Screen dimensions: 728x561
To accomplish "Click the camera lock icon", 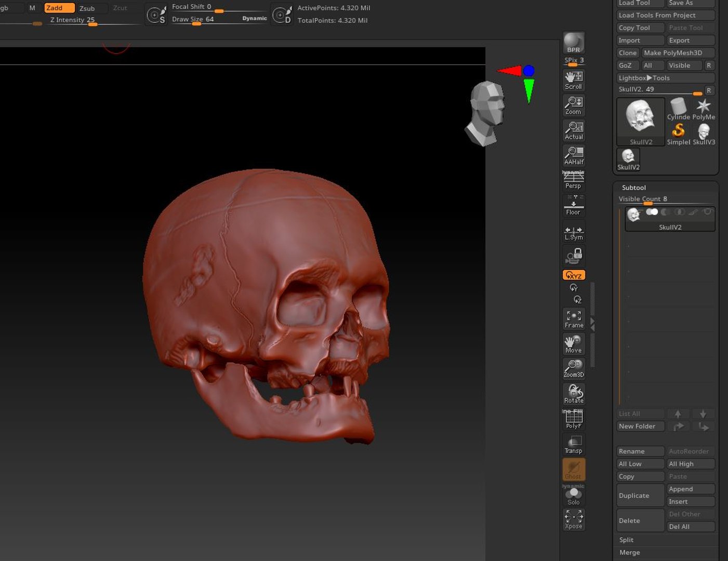I will coord(574,256).
